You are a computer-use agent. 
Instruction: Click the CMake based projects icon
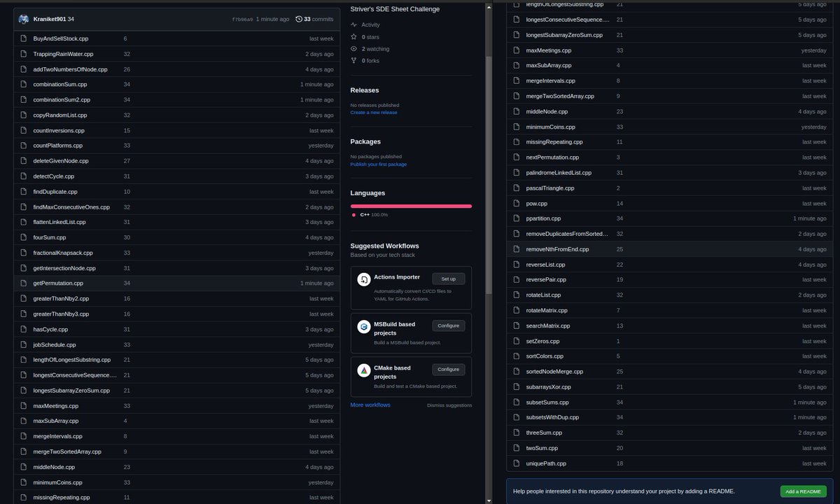tap(363, 370)
